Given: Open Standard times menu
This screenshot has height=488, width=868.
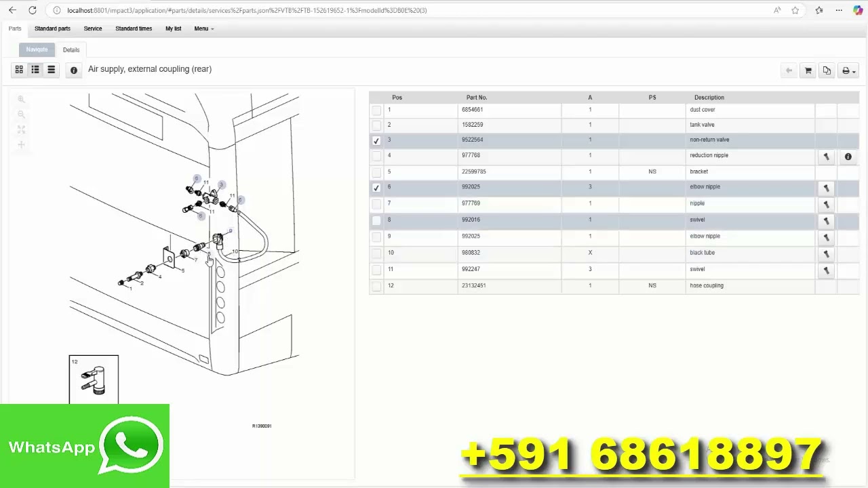Looking at the screenshot, I should tap(134, 28).
